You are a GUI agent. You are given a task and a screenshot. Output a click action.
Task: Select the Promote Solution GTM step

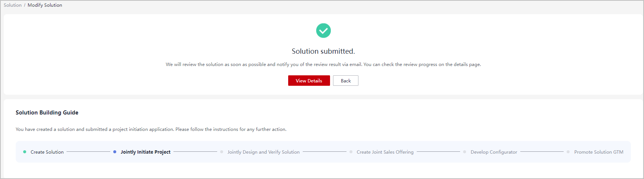(x=599, y=152)
